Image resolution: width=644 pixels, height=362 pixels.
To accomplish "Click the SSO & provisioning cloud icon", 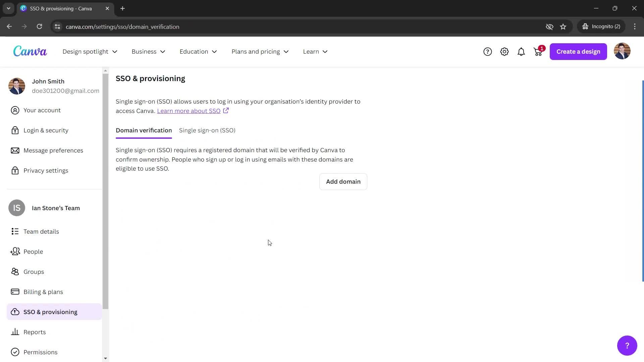I will (x=15, y=312).
